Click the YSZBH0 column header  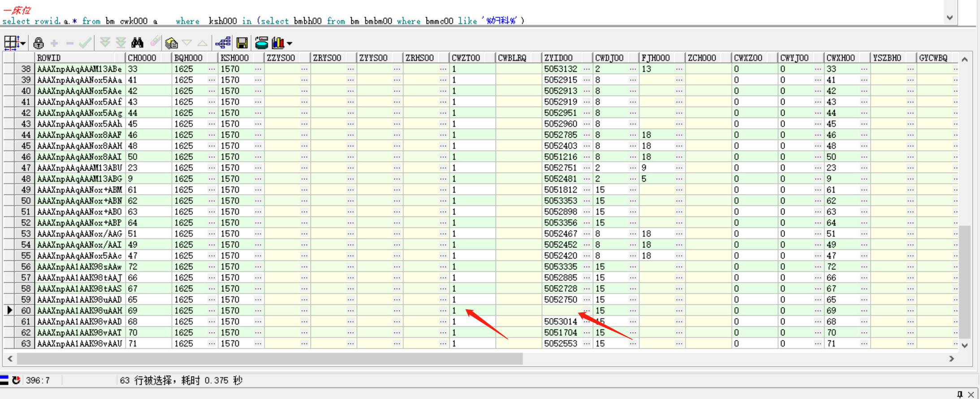pyautogui.click(x=894, y=58)
